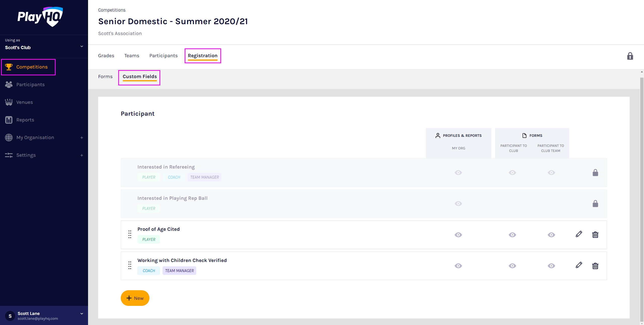Edit Working with Children Check Verified field
Image resolution: width=644 pixels, height=325 pixels.
click(x=579, y=265)
